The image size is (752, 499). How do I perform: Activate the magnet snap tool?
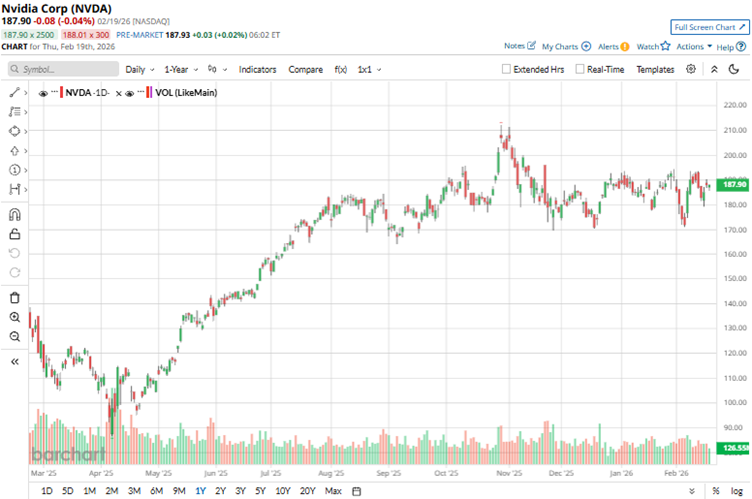[x=14, y=214]
